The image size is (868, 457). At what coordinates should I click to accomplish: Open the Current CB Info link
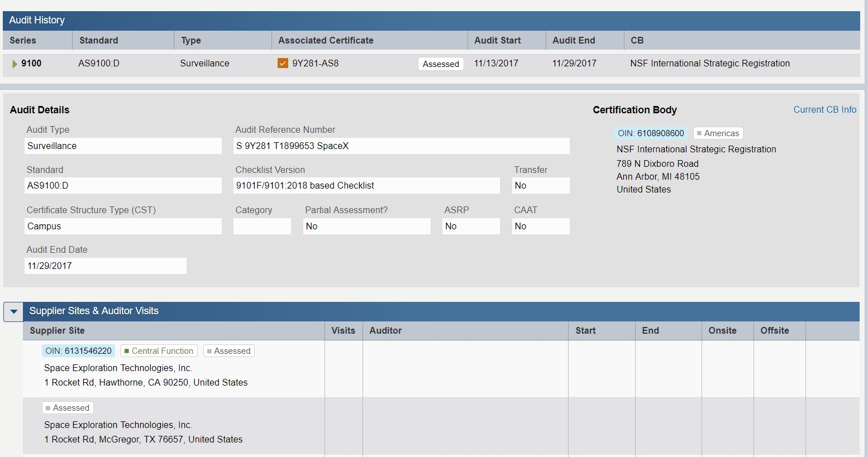824,110
